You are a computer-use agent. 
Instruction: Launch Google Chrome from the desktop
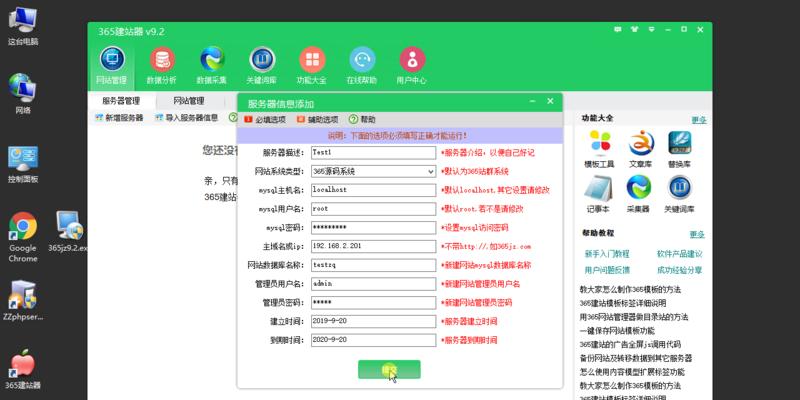(23, 237)
